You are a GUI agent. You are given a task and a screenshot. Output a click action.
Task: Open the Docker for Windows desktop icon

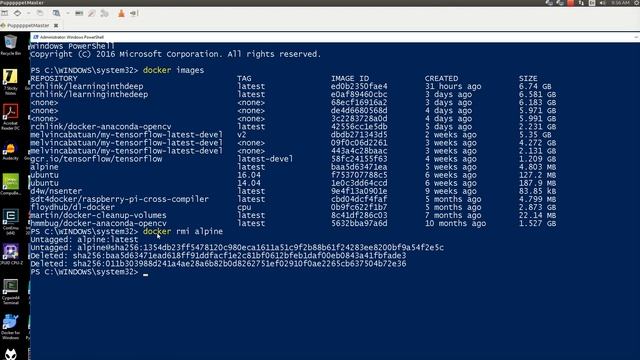(11, 327)
